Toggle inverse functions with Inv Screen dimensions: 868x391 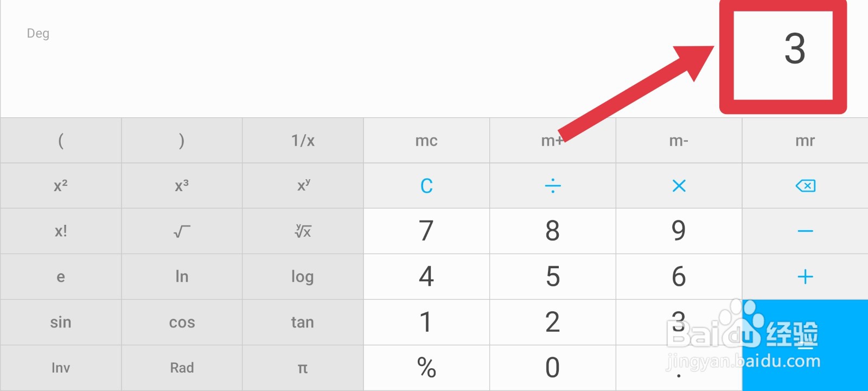pos(61,368)
